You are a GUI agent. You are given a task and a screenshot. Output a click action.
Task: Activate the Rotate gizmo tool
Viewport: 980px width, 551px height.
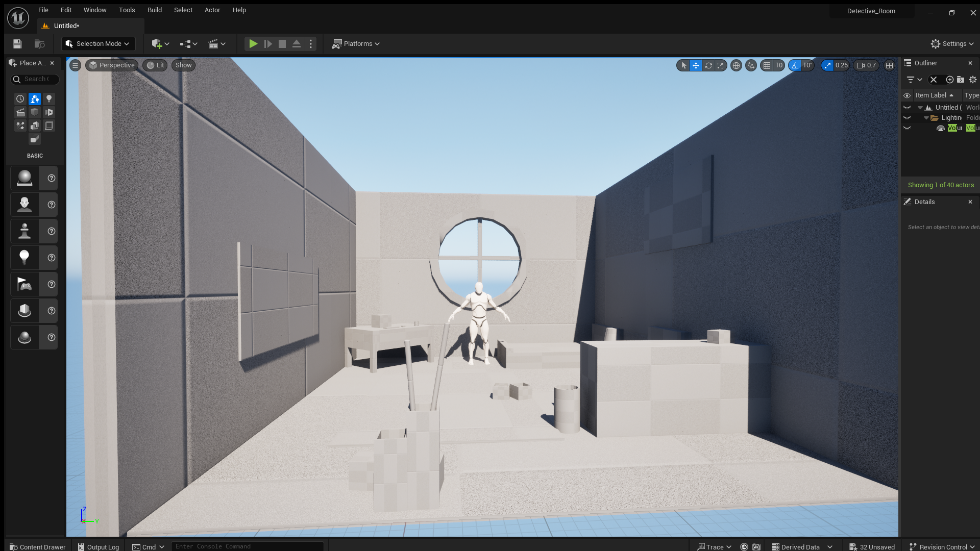click(708, 65)
